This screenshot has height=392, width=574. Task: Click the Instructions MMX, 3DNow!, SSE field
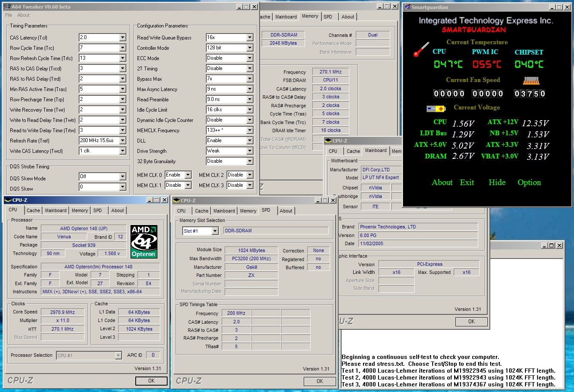101,292
